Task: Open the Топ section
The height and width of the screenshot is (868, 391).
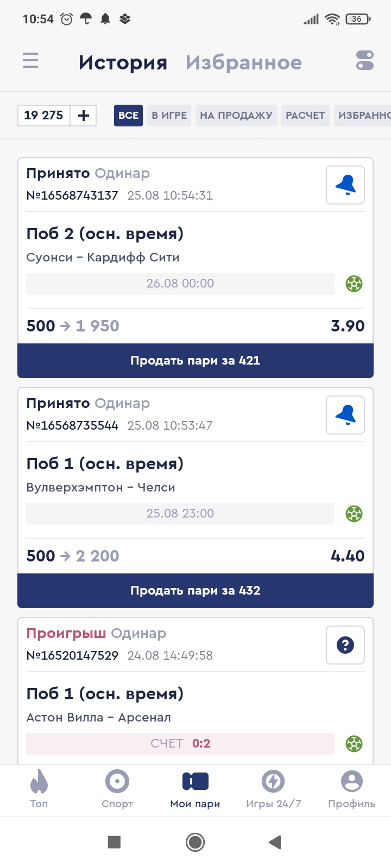Action: 39,789
